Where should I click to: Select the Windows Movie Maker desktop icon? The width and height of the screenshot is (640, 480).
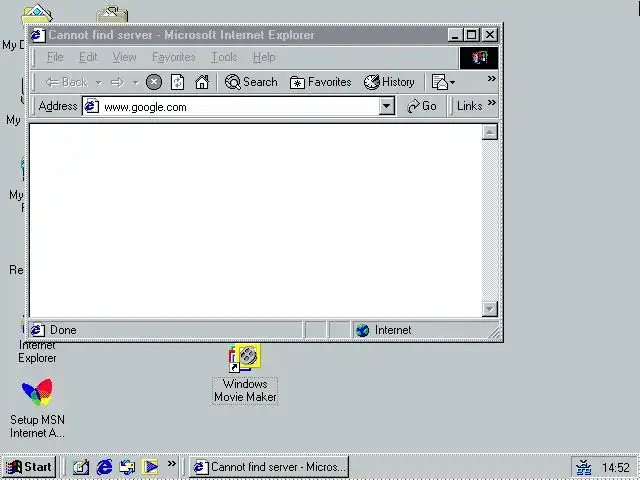pos(245,374)
